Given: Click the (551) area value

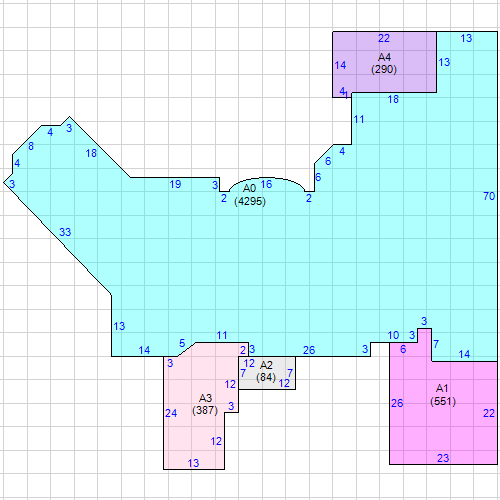Looking at the screenshot, I should click(443, 401).
